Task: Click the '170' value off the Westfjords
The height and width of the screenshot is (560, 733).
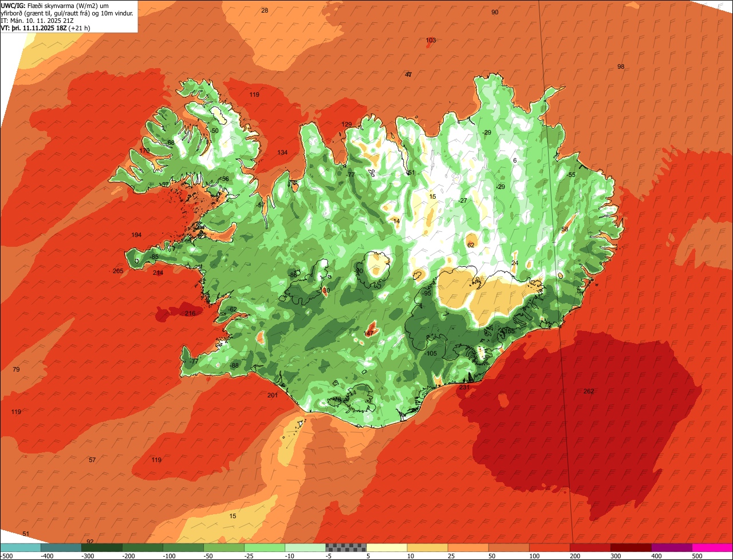Action: pos(144,151)
